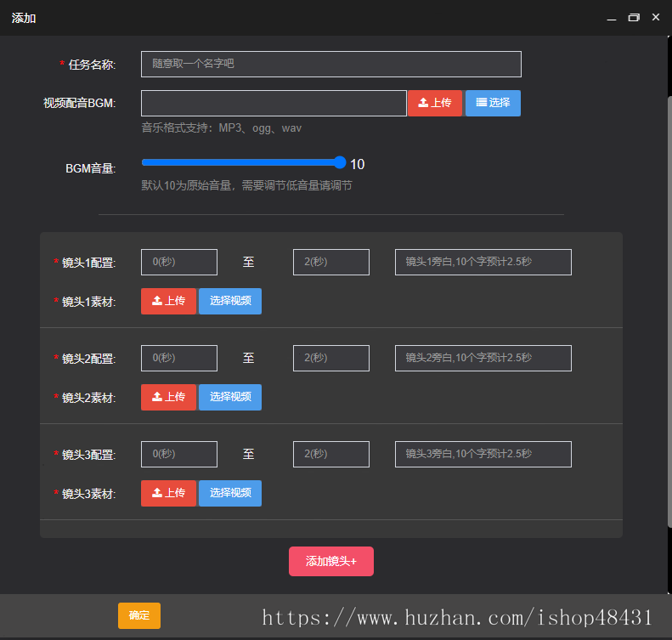Choose 选择视频 for 镜头1素材
The width and height of the screenshot is (672, 640).
(230, 302)
